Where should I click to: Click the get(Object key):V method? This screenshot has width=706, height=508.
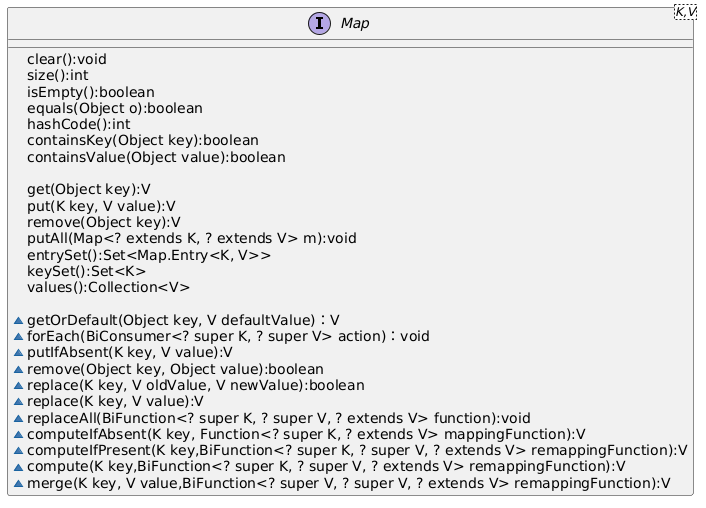coord(89,190)
